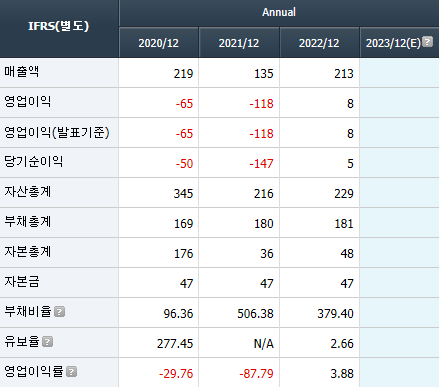Select the 2023/12(E) column header text
The height and width of the screenshot is (387, 439).
pyautogui.click(x=393, y=43)
